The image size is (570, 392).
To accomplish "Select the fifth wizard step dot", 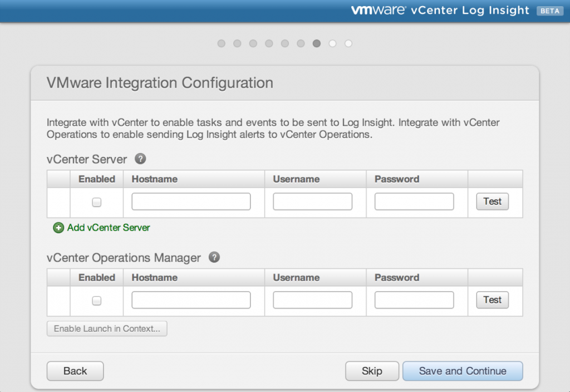I will coord(285,43).
